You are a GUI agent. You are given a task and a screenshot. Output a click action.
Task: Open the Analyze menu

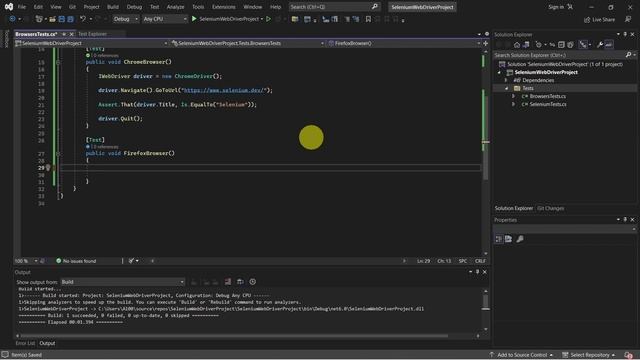coord(175,7)
